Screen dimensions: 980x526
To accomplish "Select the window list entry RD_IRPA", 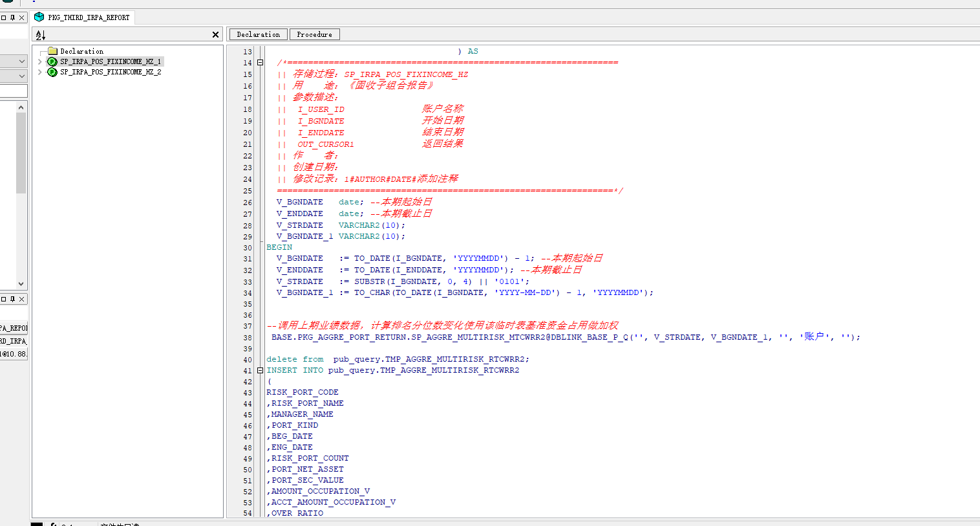I will pos(14,341).
